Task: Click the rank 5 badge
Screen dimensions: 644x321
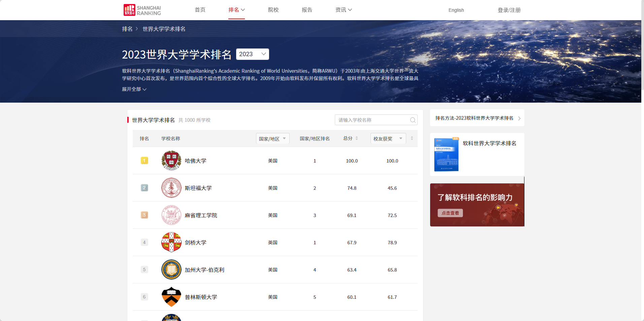Action: tap(144, 270)
